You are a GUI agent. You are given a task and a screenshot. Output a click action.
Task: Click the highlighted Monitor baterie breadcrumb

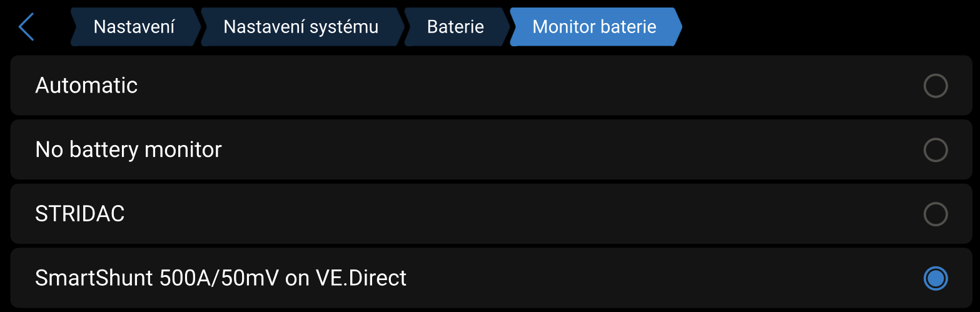coord(594,27)
